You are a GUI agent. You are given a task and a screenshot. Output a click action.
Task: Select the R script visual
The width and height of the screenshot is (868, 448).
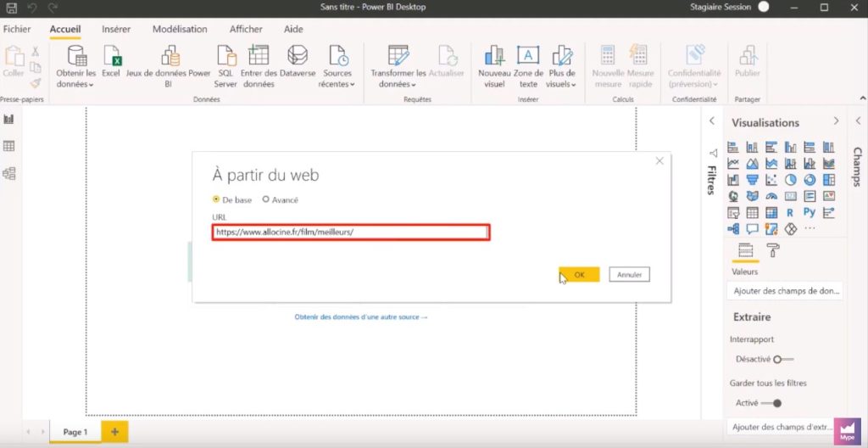(790, 212)
